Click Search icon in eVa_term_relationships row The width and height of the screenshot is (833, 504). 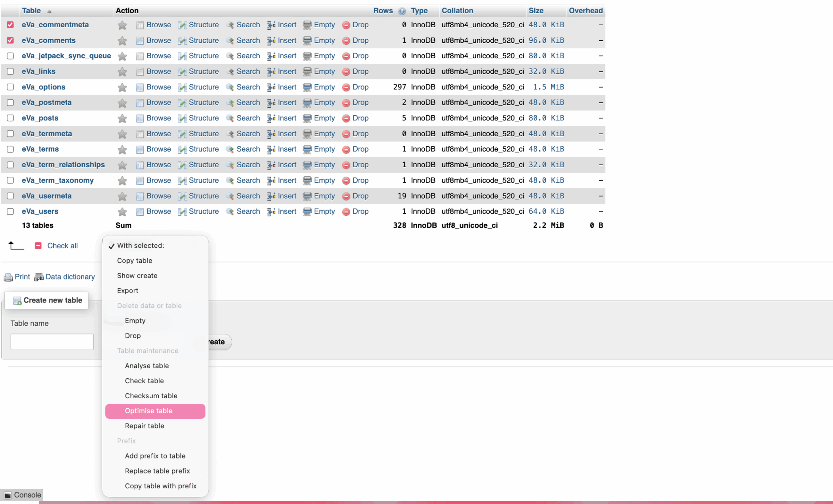pyautogui.click(x=230, y=165)
